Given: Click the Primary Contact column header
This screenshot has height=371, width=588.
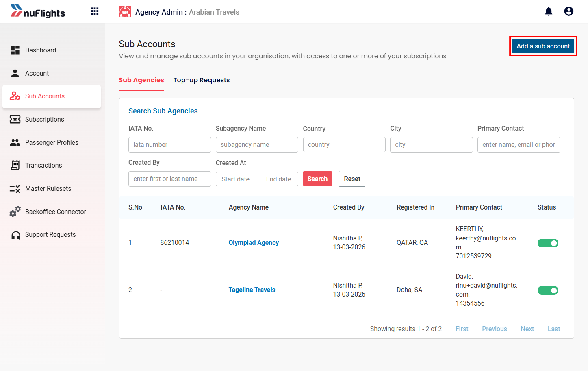Looking at the screenshot, I should coord(479,207).
